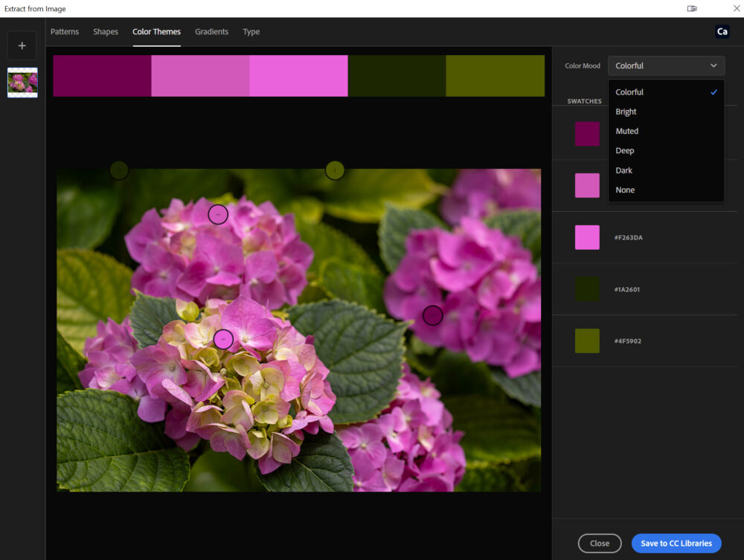Click the Close button
This screenshot has width=744, height=560.
click(599, 544)
